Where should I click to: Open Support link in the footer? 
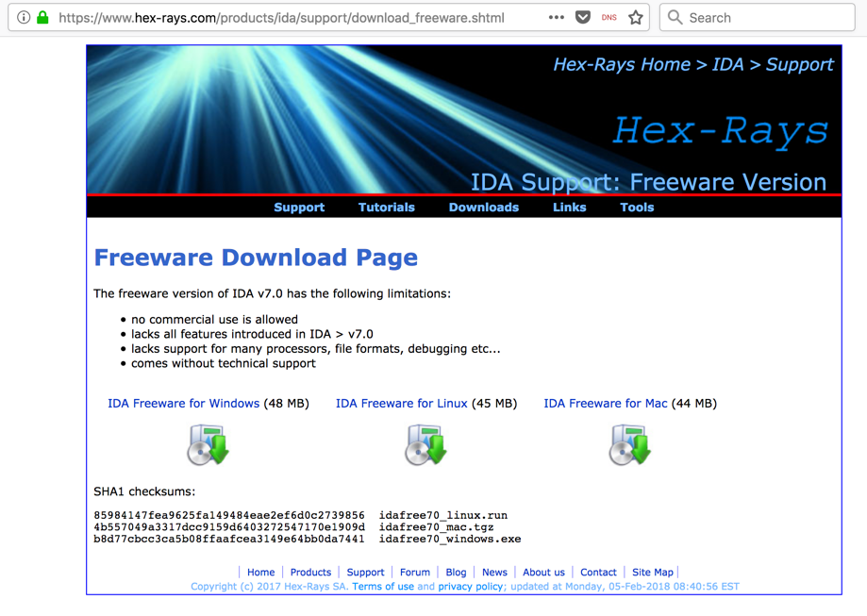click(x=365, y=573)
